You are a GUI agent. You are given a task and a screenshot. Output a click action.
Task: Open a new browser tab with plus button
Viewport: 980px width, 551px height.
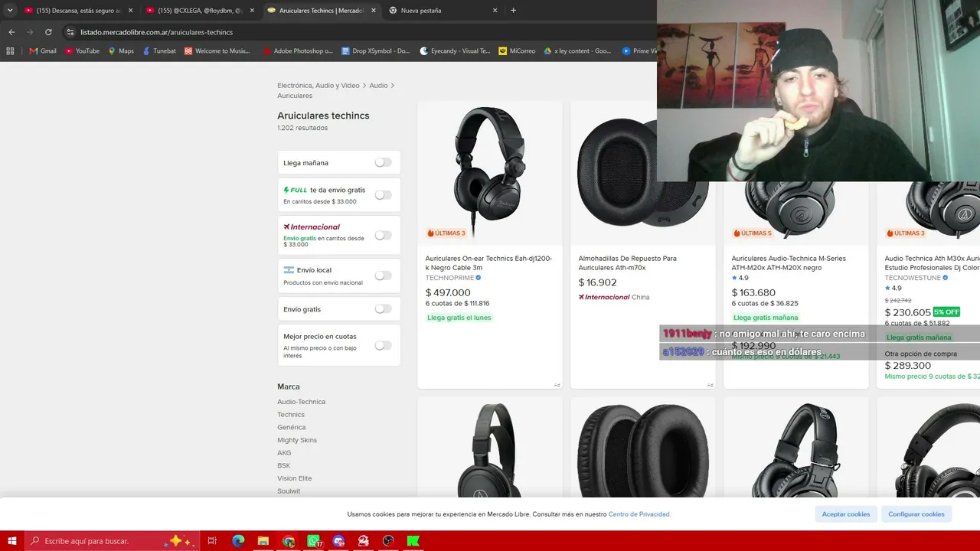[513, 11]
